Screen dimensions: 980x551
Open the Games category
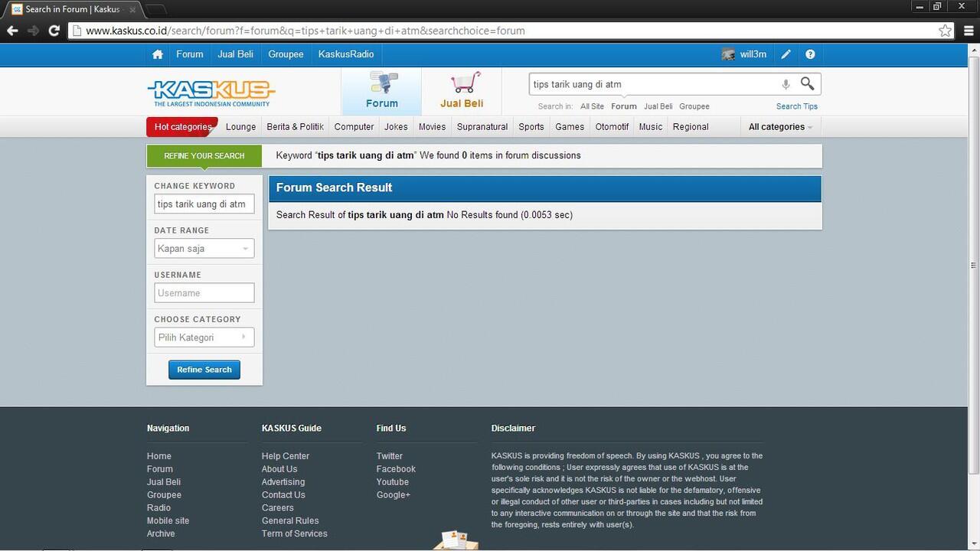570,127
